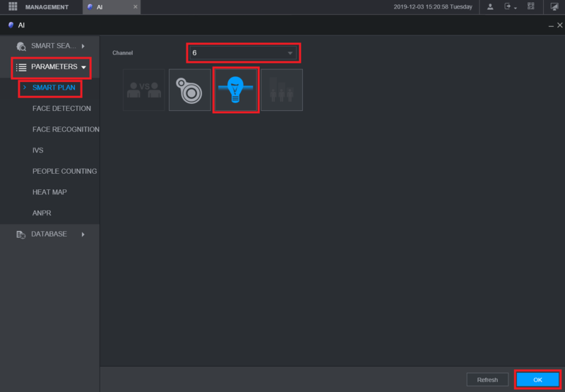Screen dimensions: 565x392
Task: Open FACE DETECTION settings
Action: tap(61, 109)
